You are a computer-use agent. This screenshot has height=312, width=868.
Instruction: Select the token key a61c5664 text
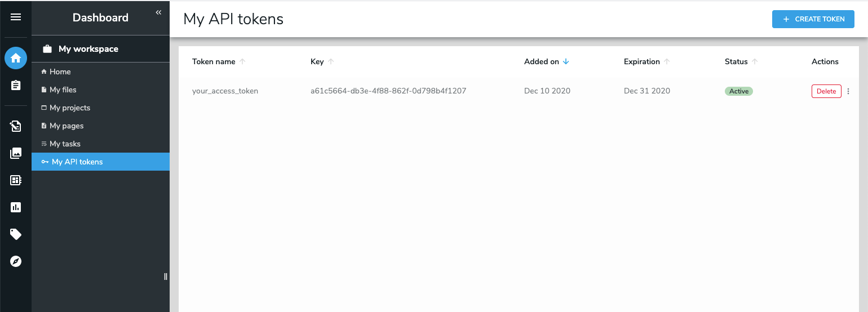tap(388, 91)
